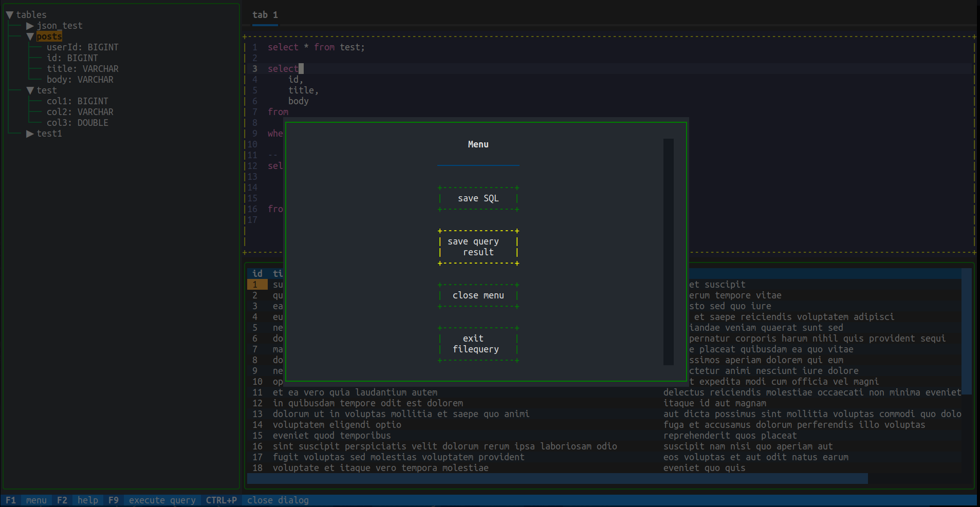
Task: Collapse the tables root node
Action: click(x=9, y=14)
